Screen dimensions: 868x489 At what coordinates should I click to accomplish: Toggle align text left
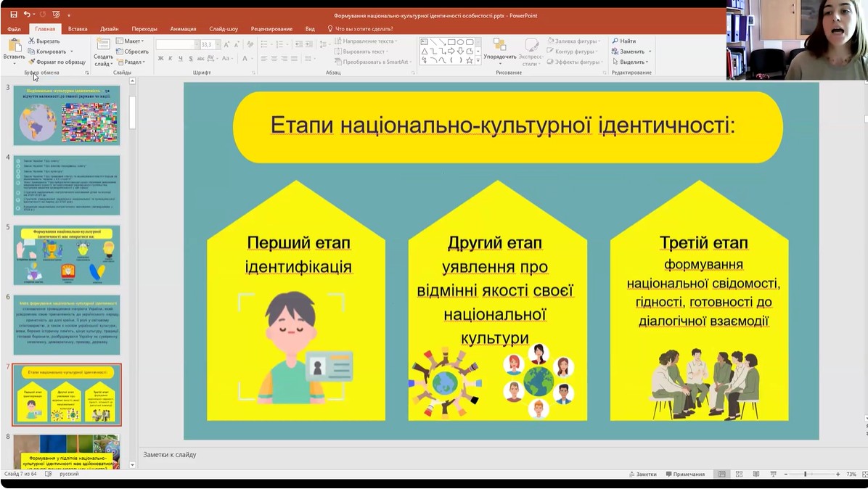pos(264,58)
